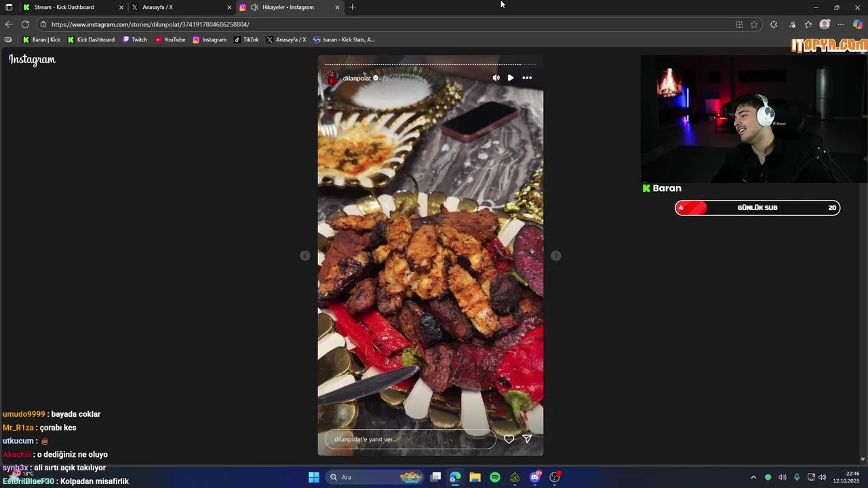The image size is (868, 488).
Task: Click chat username umudo9999
Action: [24, 414]
